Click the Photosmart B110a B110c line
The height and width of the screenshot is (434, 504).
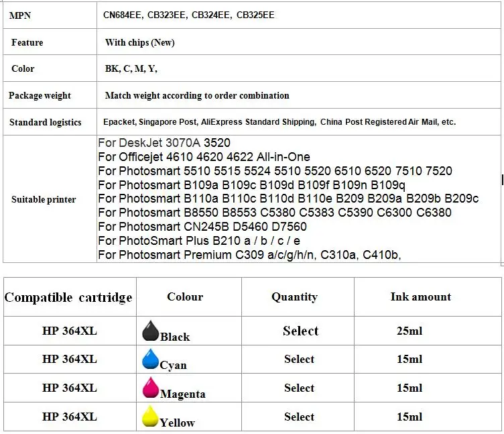[x=288, y=199]
